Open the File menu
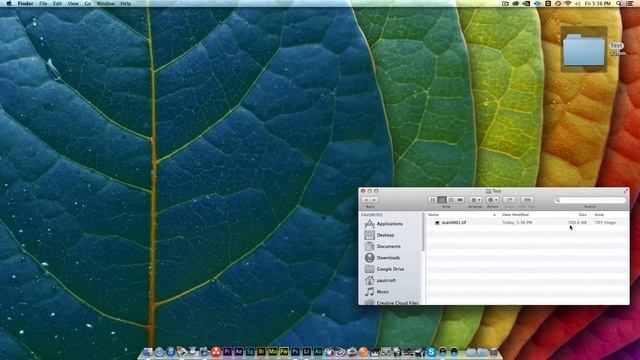The image size is (640, 360). pyautogui.click(x=43, y=4)
